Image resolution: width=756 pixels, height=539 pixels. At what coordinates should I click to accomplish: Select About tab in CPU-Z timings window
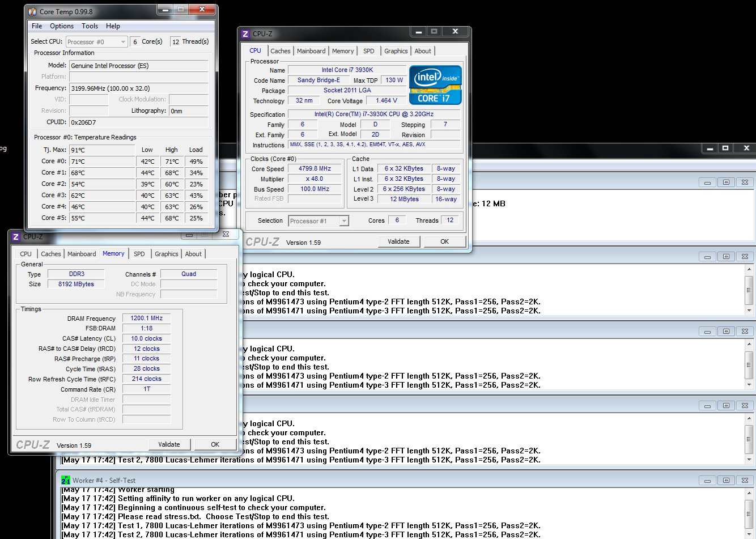tap(193, 254)
